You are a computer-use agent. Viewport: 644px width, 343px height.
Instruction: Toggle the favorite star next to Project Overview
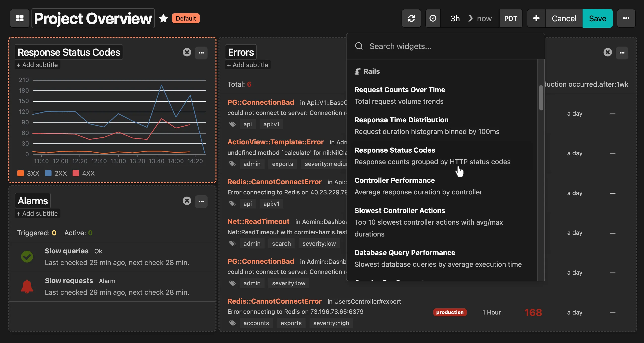tap(163, 18)
